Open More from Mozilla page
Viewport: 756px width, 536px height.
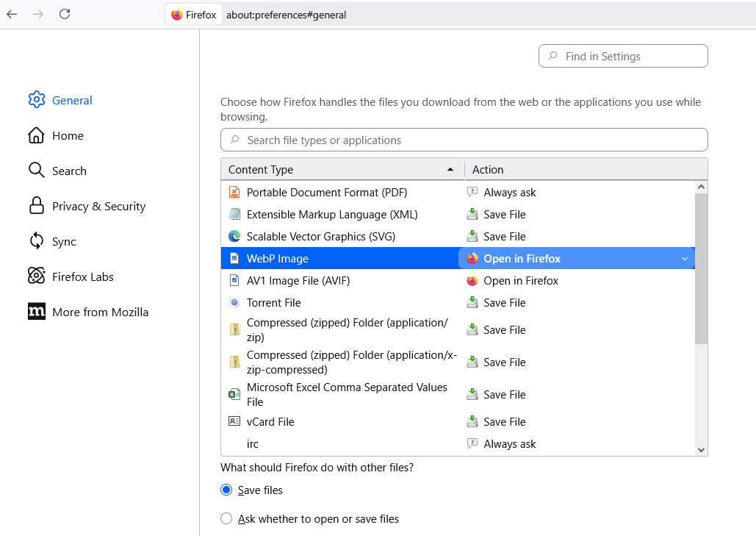(x=100, y=312)
